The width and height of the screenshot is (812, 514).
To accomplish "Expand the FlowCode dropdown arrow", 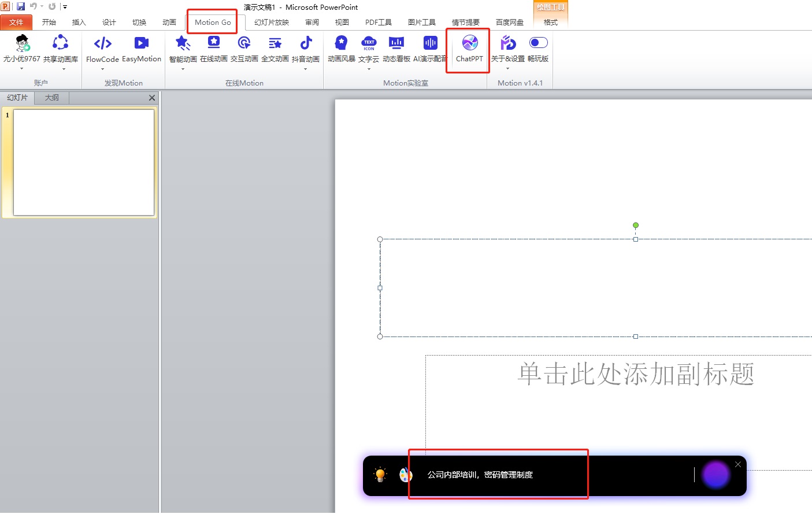I will pos(102,69).
